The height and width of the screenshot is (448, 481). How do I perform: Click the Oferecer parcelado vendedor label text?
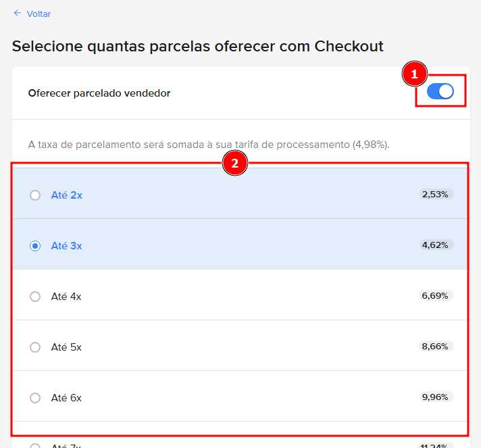(x=99, y=93)
